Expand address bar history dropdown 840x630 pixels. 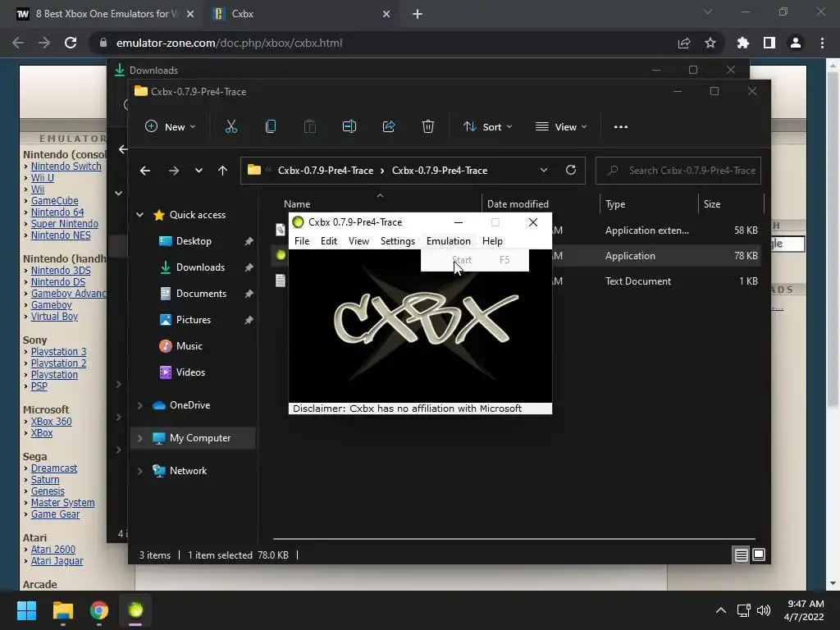pyautogui.click(x=544, y=171)
